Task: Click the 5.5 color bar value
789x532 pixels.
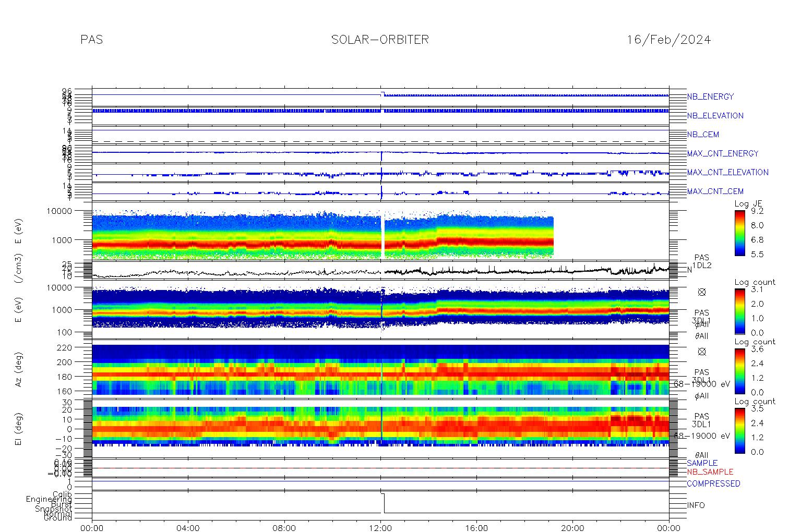Action: tap(757, 254)
